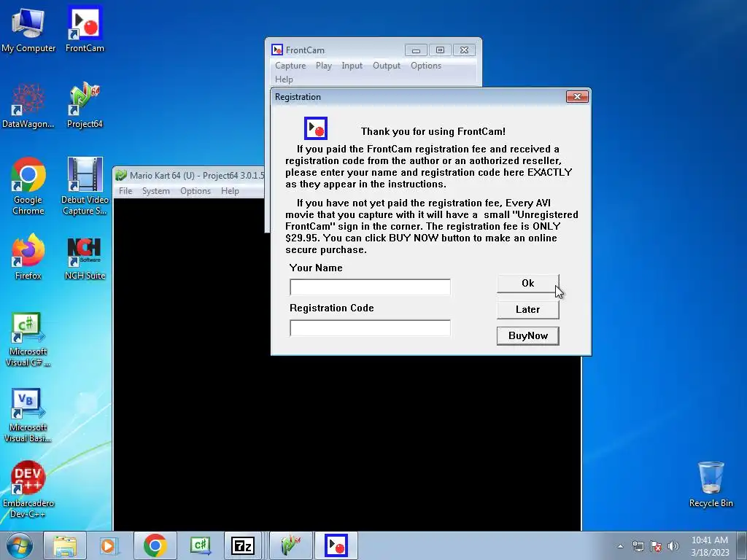747x560 pixels.
Task: Click the Later button
Action: pyautogui.click(x=528, y=309)
